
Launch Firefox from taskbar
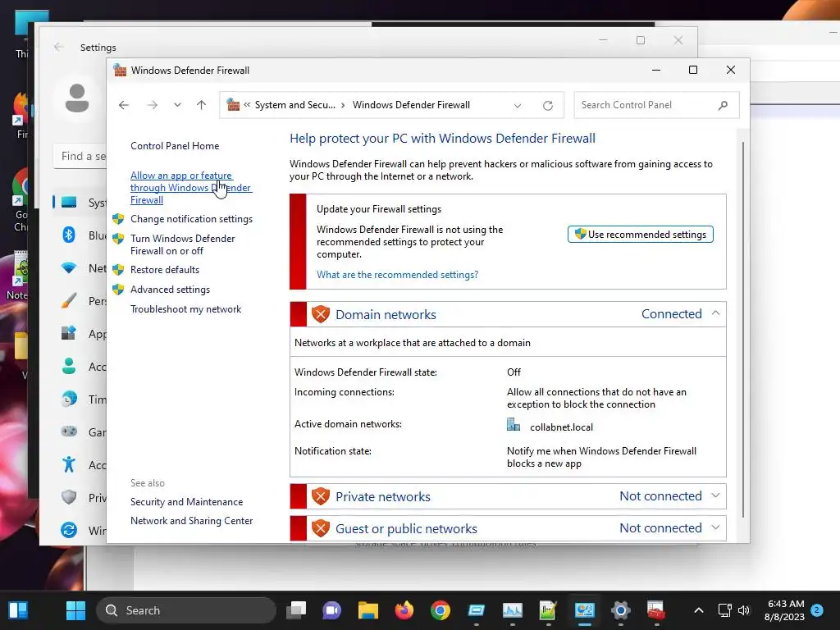(x=404, y=610)
